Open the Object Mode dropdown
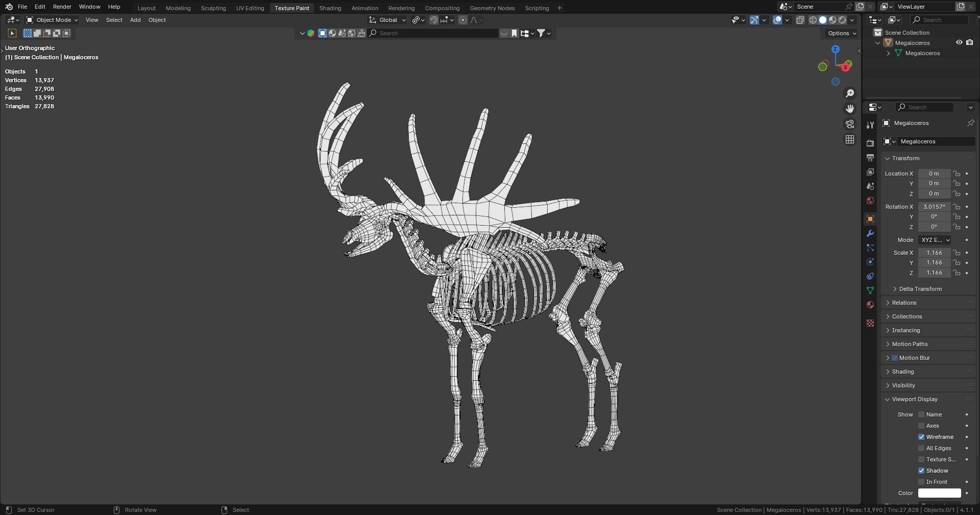980x515 pixels. (52, 20)
